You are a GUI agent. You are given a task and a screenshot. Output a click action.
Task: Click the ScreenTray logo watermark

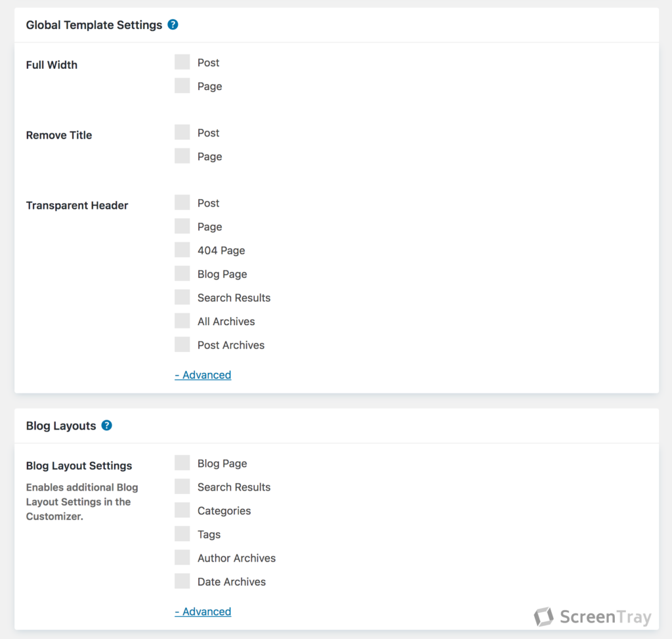[x=593, y=617]
